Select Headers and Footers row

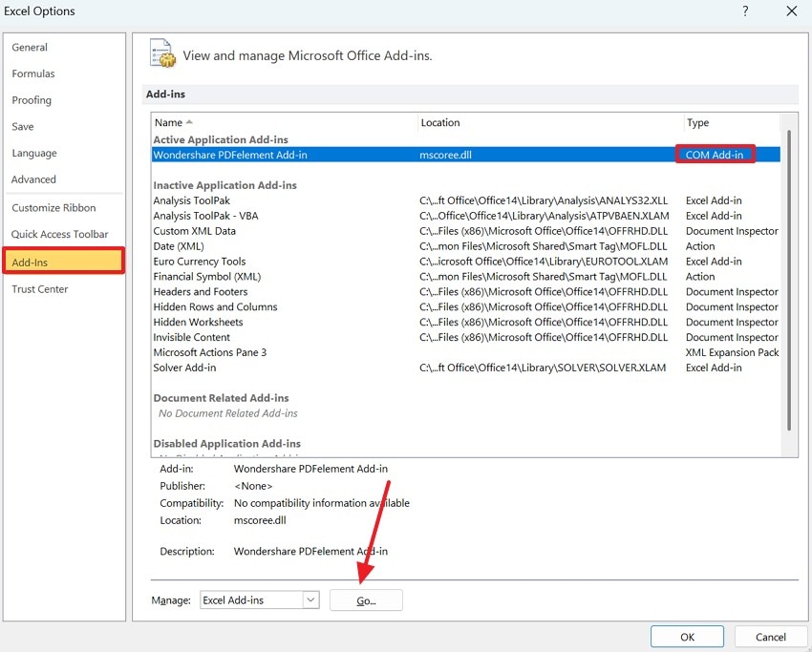[465, 291]
